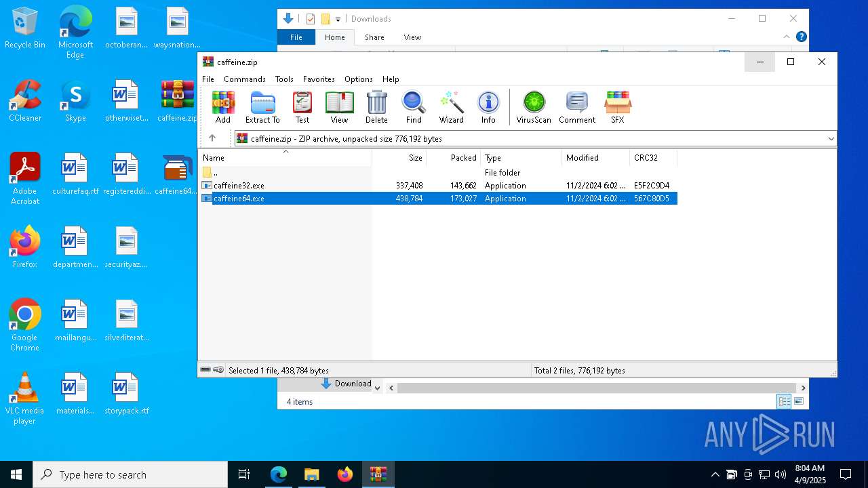Open Edge from the taskbar
Screen dimensions: 868x488
tap(279, 474)
